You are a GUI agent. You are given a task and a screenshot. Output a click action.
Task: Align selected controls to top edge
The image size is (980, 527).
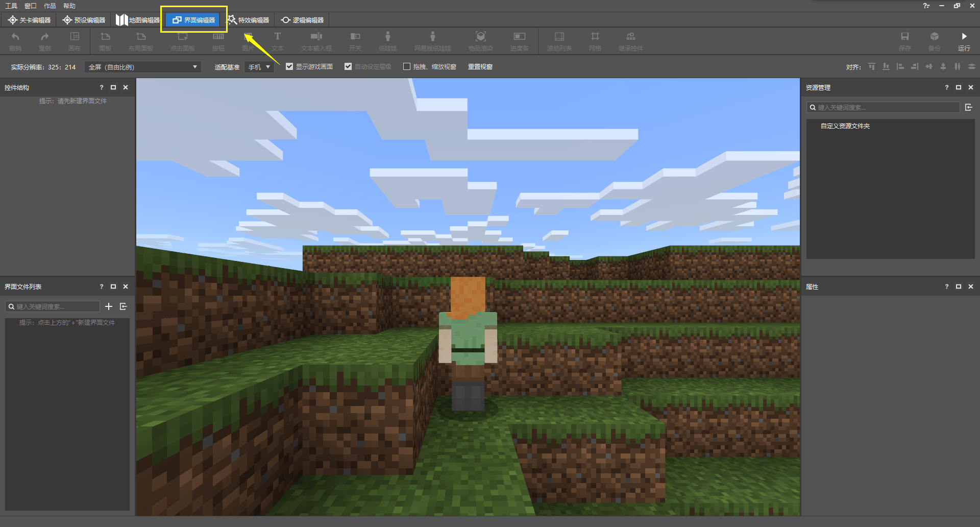click(872, 67)
